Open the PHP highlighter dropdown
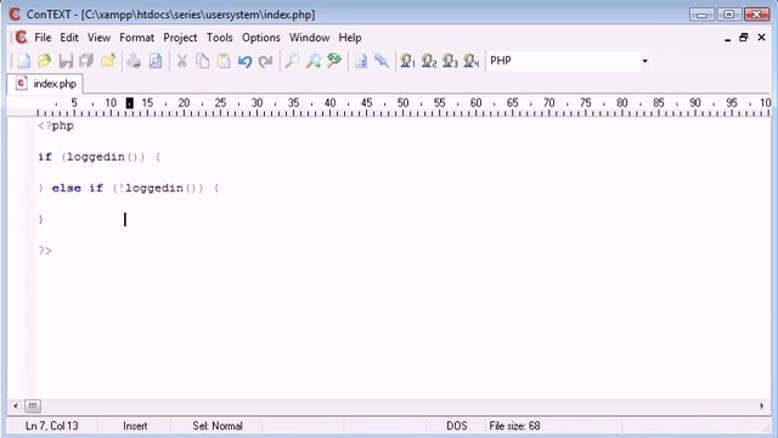This screenshot has height=438, width=778. point(645,61)
